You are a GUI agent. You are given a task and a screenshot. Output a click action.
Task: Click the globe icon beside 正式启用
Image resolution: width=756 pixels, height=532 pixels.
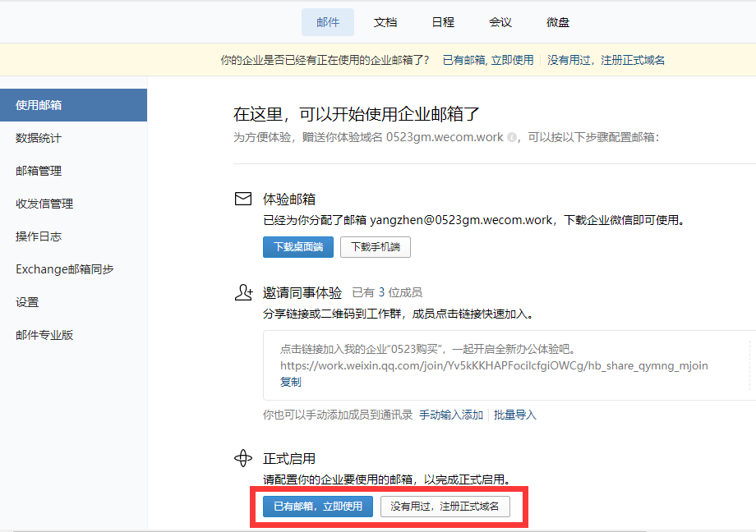[242, 458]
